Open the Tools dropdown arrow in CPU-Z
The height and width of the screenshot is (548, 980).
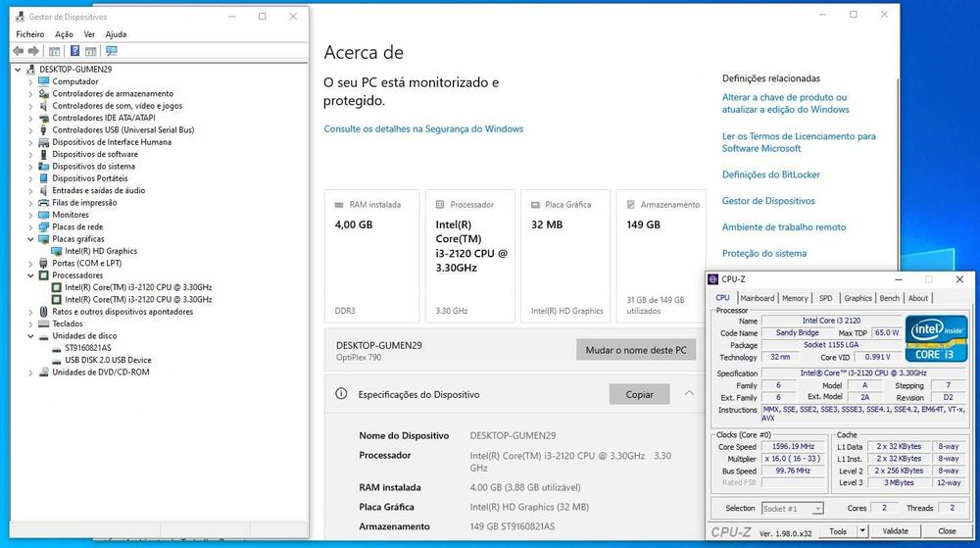tap(861, 531)
